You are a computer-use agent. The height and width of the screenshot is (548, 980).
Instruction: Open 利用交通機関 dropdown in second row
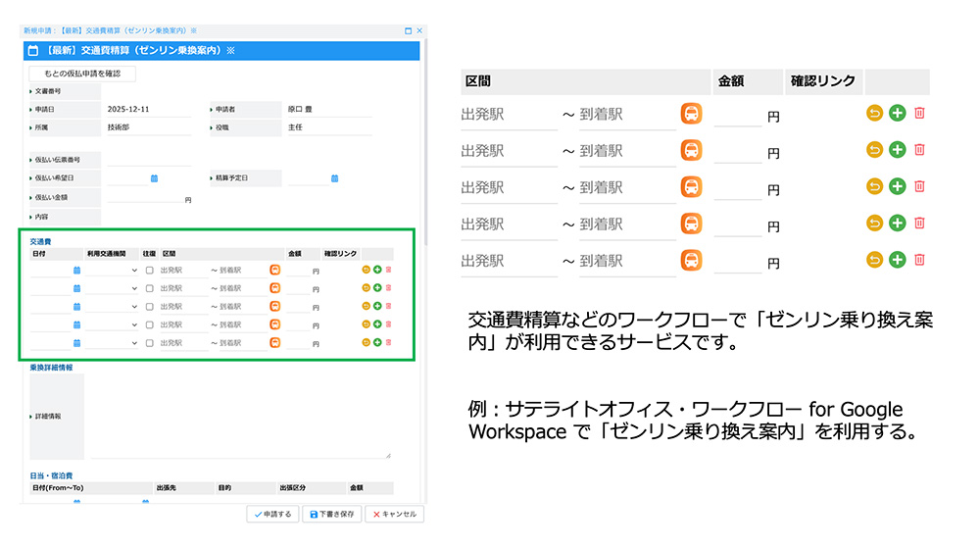tap(134, 288)
